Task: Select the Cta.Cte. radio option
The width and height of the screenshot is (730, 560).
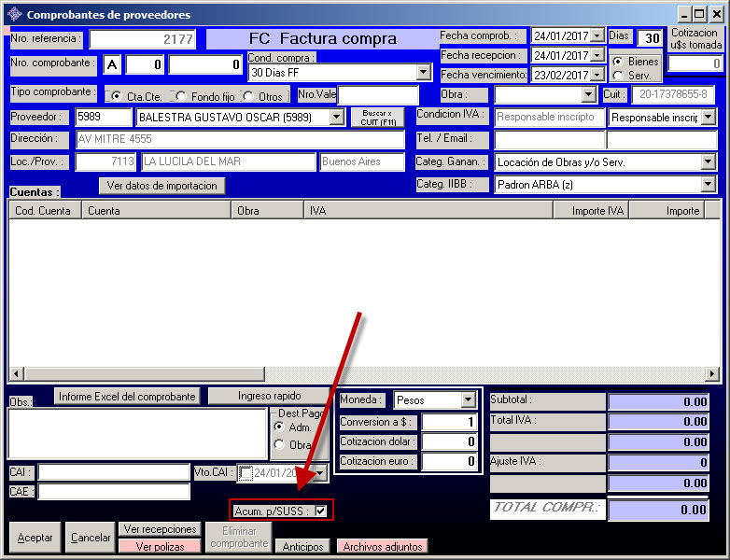Action: pyautogui.click(x=115, y=96)
